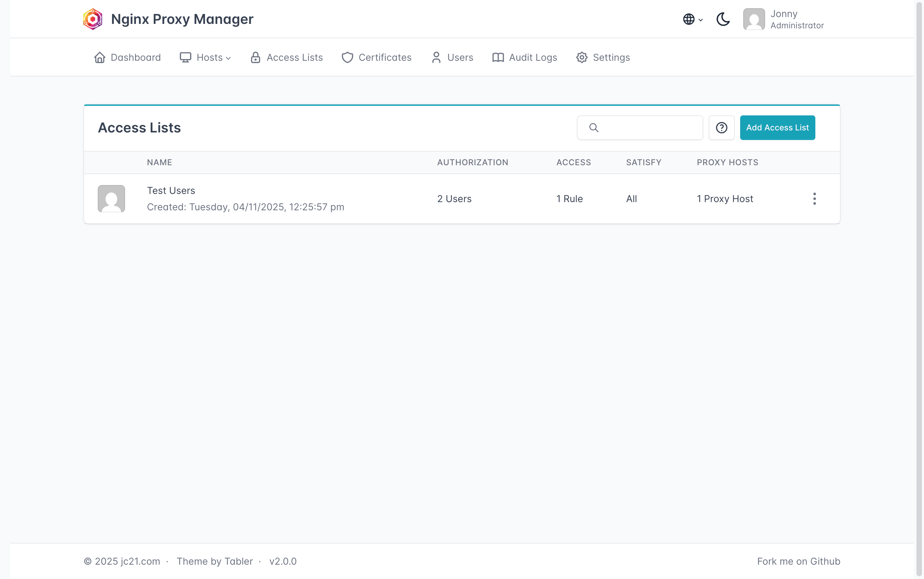Toggle dark mode with the moon icon
This screenshot has height=579, width=924.
click(723, 19)
